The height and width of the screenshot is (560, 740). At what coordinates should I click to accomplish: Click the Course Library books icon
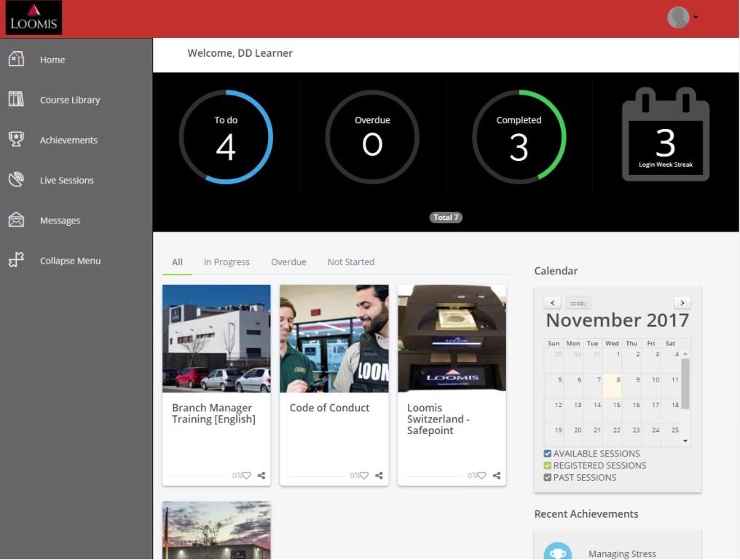pos(16,100)
